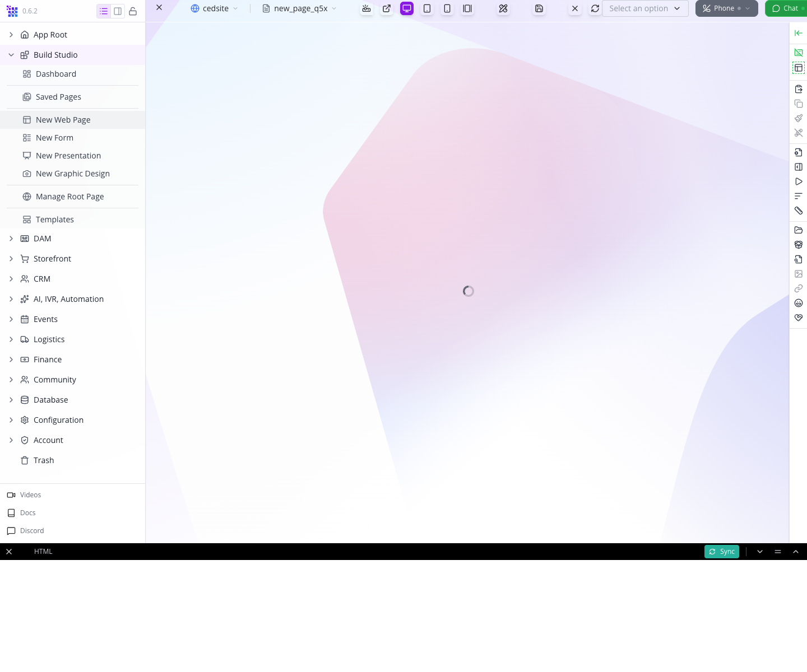
Task: Select the desktop preview icon
Action: click(407, 8)
